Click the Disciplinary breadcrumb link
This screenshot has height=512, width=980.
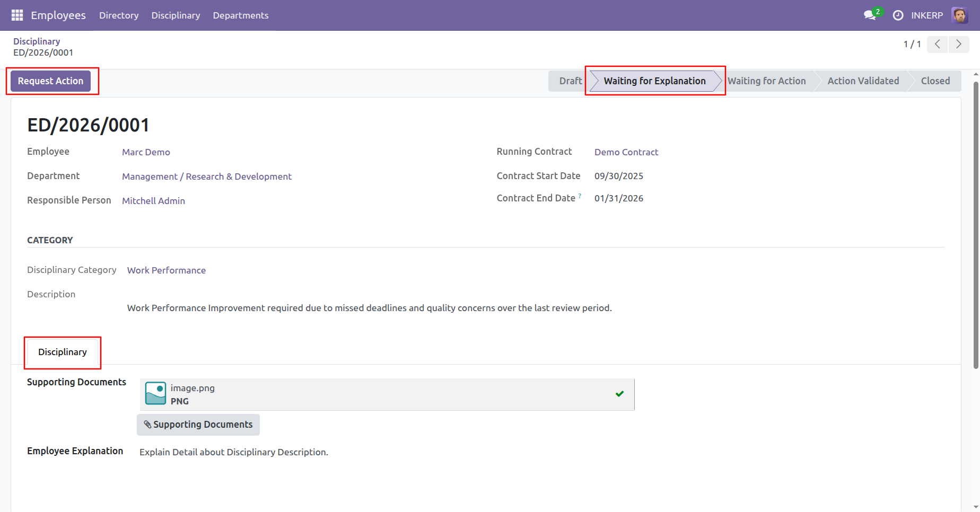click(37, 41)
